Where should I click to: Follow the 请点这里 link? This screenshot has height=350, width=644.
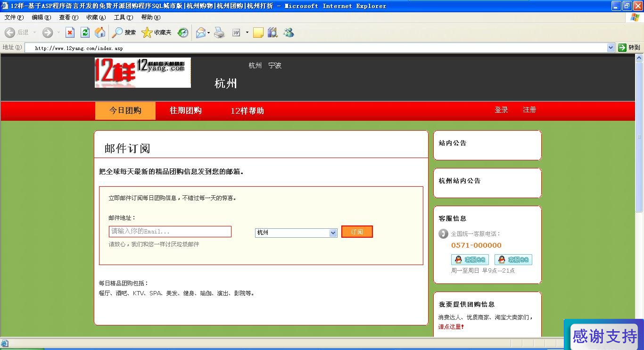click(451, 326)
